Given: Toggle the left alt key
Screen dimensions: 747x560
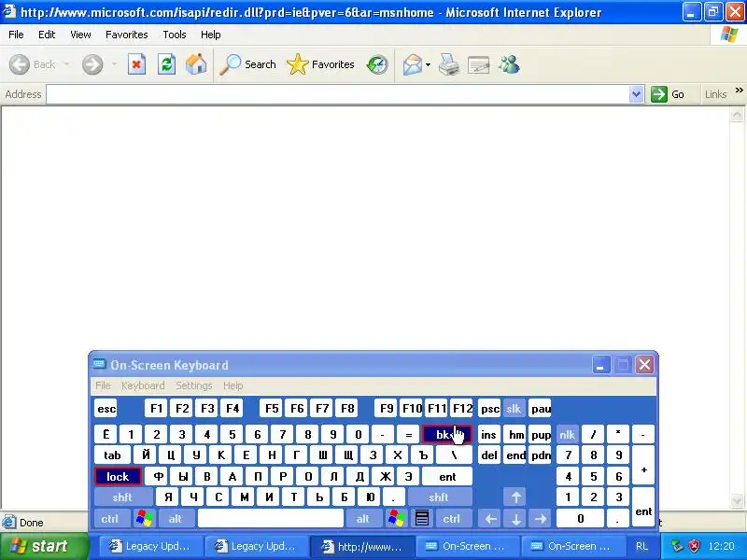Looking at the screenshot, I should pyautogui.click(x=176, y=519).
